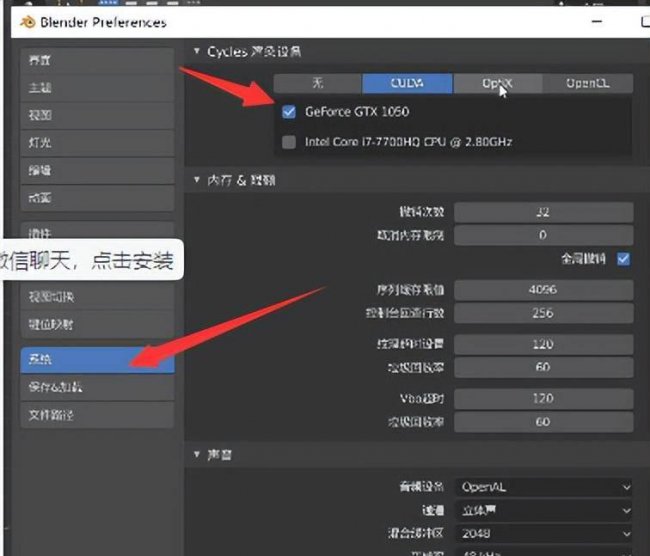This screenshot has width=650, height=556.
Task: Open the 文件路径 (File Paths) category
Action: pos(97,415)
